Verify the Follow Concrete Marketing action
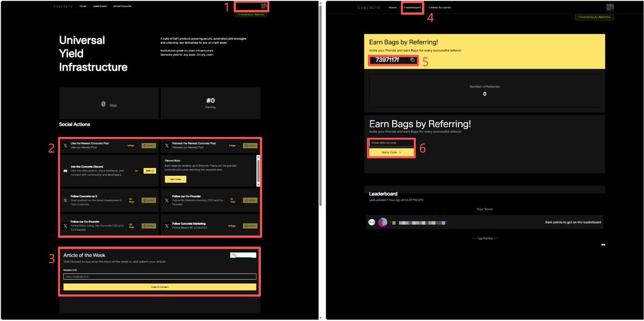This screenshot has height=321, width=644. click(250, 226)
